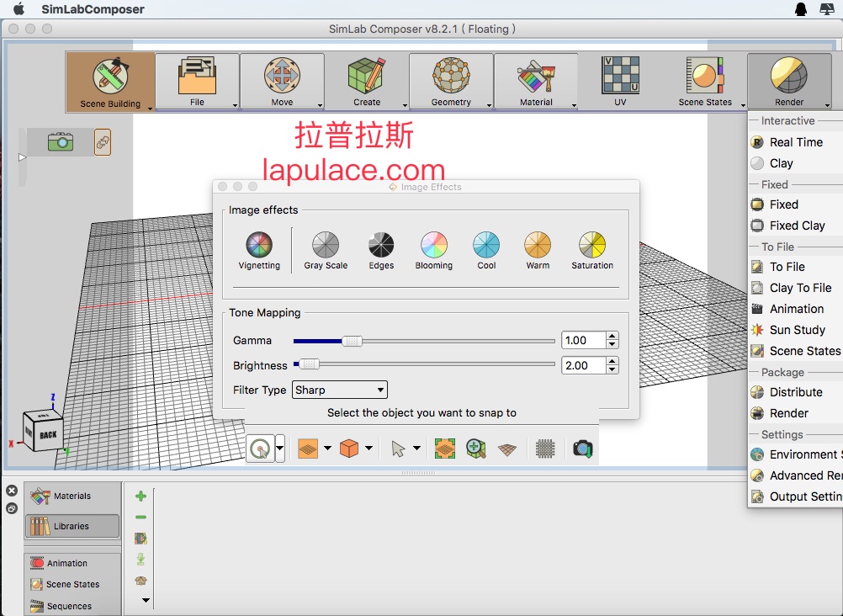Click the green plus add icon
Screen dimensions: 843x616
pyautogui.click(x=140, y=496)
